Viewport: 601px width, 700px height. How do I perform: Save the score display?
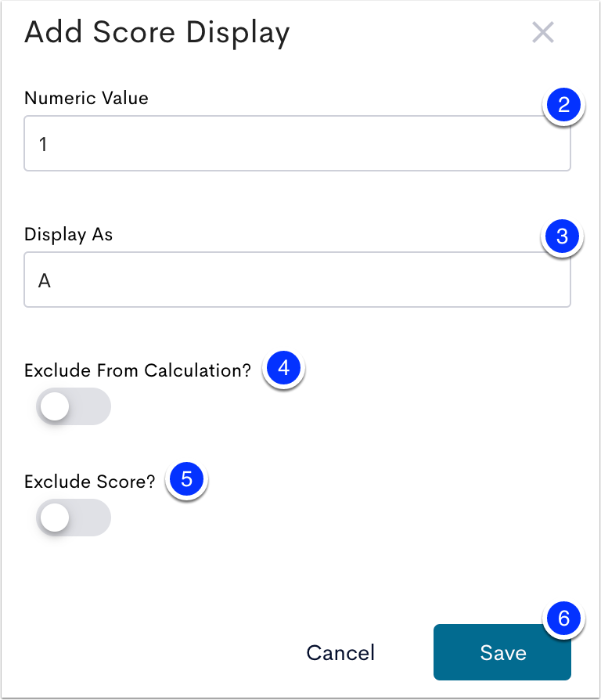click(x=502, y=652)
